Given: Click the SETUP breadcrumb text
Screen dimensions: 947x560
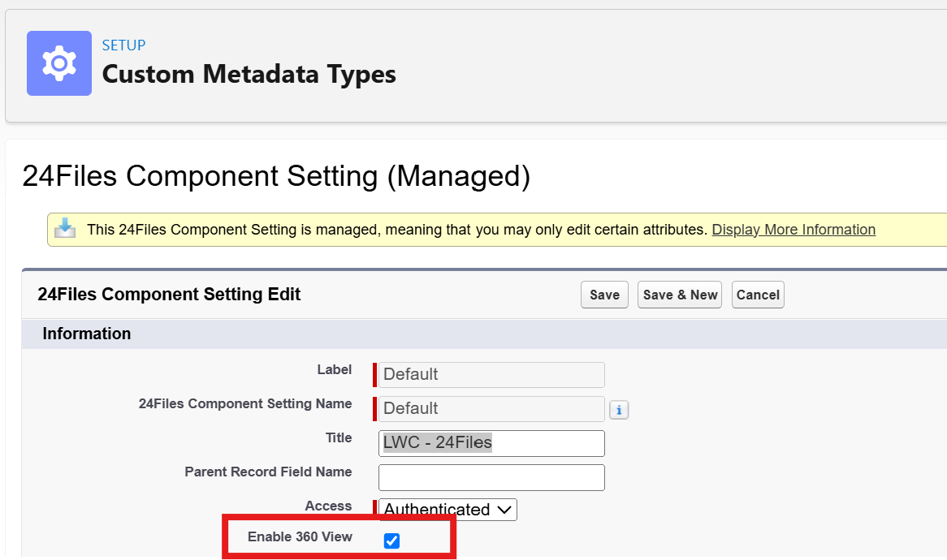Looking at the screenshot, I should tap(123, 45).
